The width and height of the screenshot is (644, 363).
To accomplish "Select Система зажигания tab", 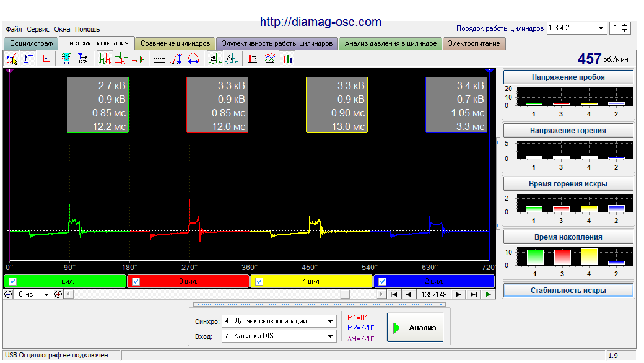I will point(97,43).
